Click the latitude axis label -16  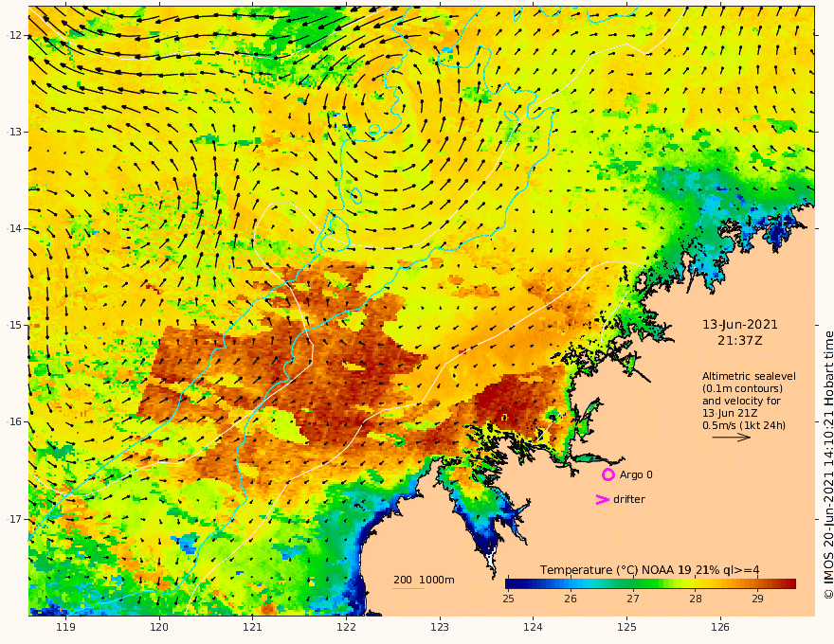[x=14, y=421]
